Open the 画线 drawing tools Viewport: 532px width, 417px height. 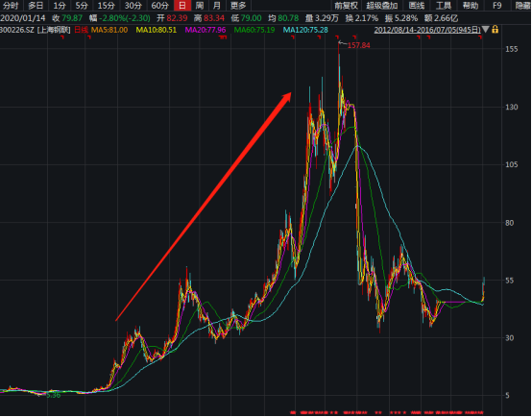pos(417,6)
